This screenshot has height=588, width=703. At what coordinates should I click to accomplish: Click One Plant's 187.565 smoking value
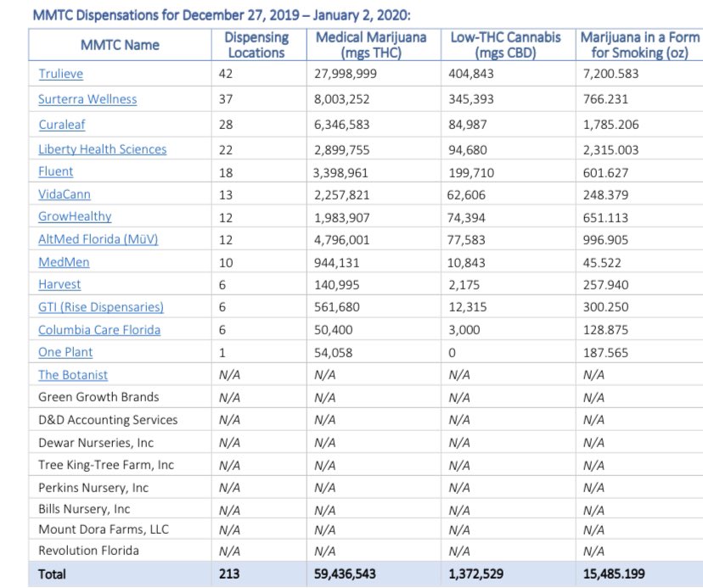605,353
